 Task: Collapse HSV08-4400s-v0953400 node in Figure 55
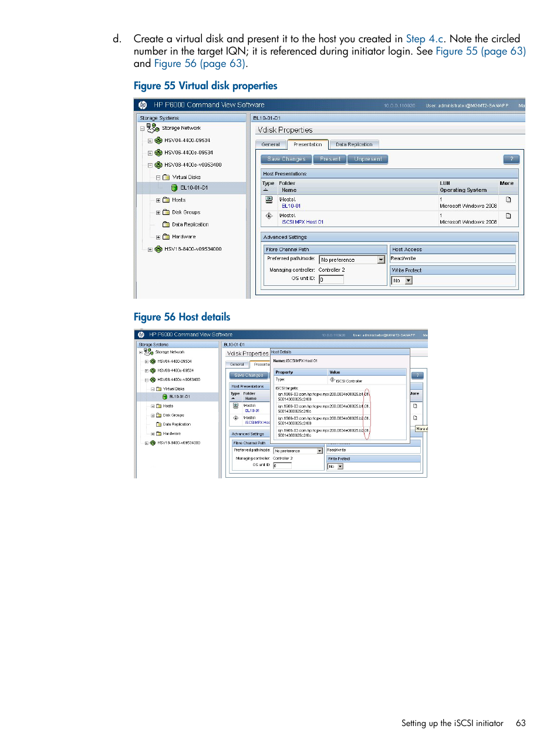pyautogui.click(x=150, y=166)
